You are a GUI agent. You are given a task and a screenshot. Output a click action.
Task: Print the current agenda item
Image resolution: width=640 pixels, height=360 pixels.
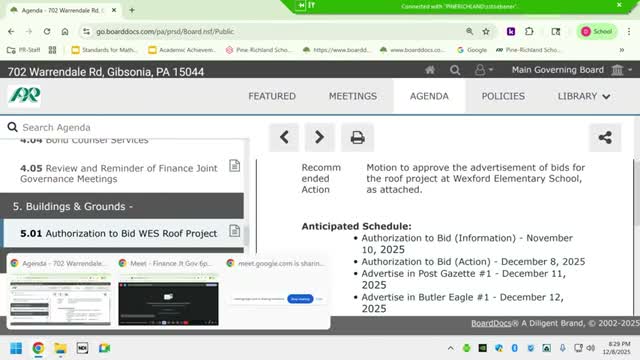(x=357, y=137)
